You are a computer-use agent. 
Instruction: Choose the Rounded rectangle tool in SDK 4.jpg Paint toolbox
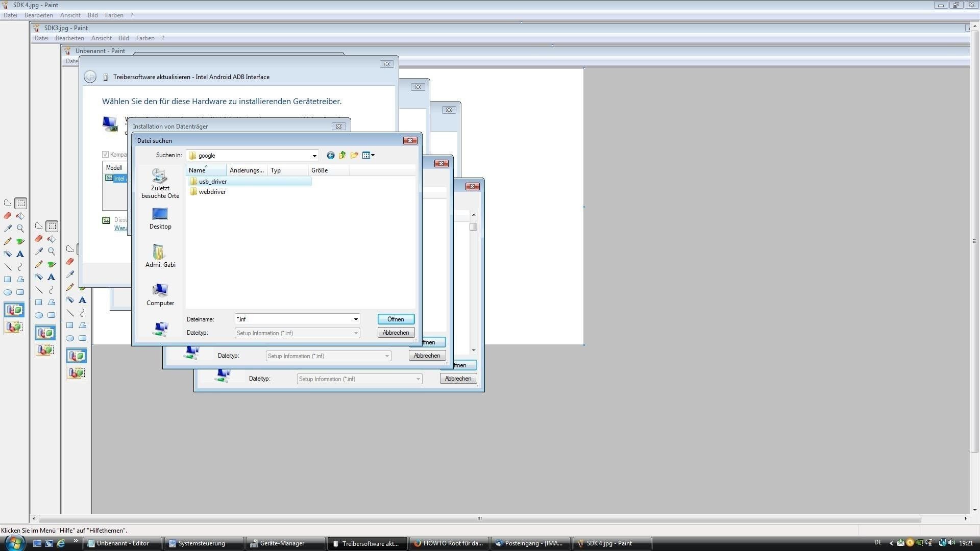(20, 292)
